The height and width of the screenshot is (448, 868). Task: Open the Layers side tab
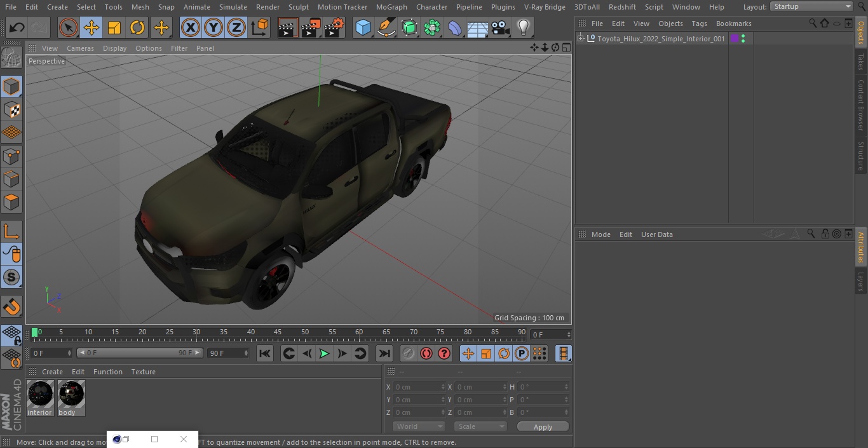click(861, 282)
